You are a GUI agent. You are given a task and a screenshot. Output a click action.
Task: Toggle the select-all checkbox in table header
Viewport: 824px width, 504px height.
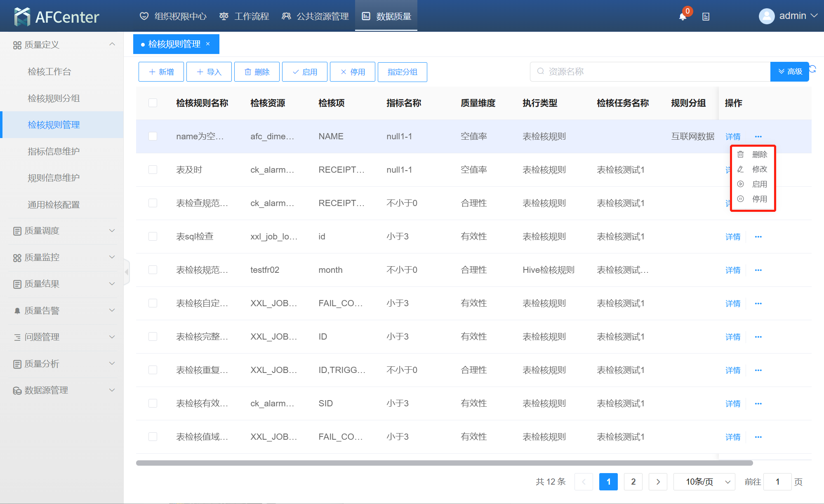tap(153, 103)
